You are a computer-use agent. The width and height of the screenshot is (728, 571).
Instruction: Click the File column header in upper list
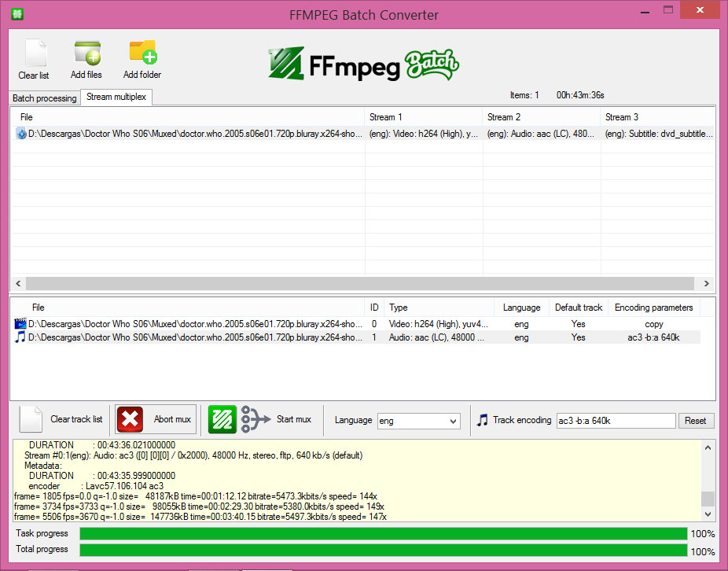tap(188, 117)
